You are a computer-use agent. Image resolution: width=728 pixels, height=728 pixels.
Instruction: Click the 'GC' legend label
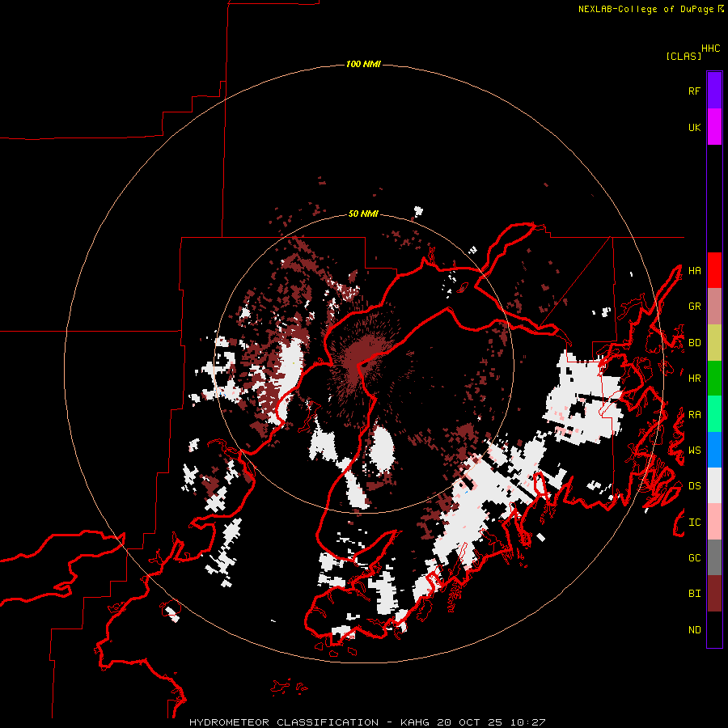(x=695, y=558)
